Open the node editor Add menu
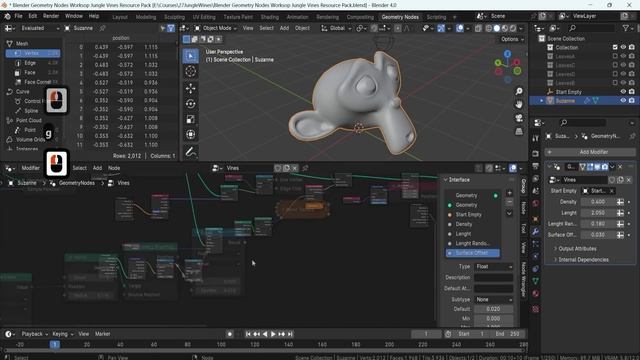Viewport: 640px width, 360px height. (x=97, y=168)
